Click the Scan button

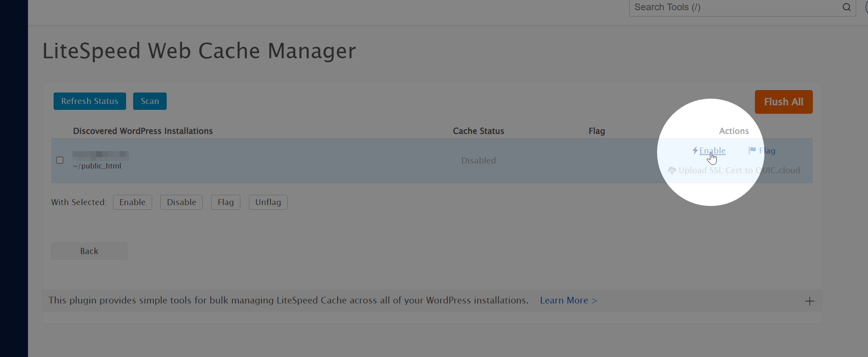point(150,101)
